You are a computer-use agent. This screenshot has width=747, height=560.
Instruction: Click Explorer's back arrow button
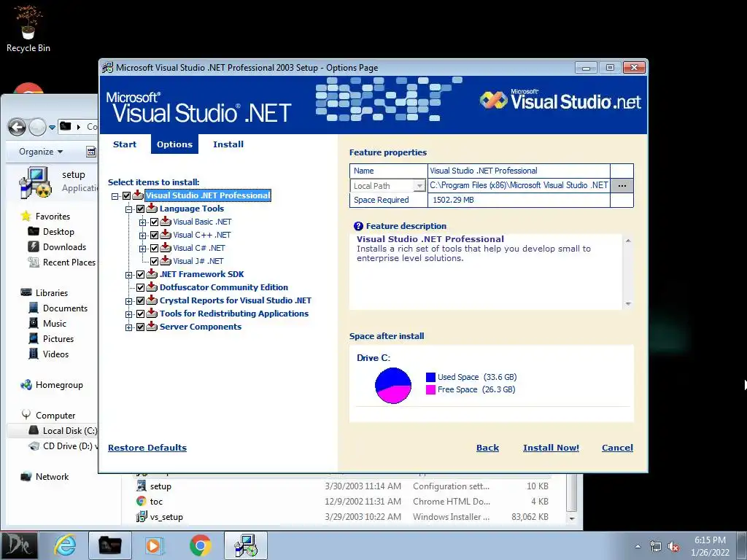point(18,127)
